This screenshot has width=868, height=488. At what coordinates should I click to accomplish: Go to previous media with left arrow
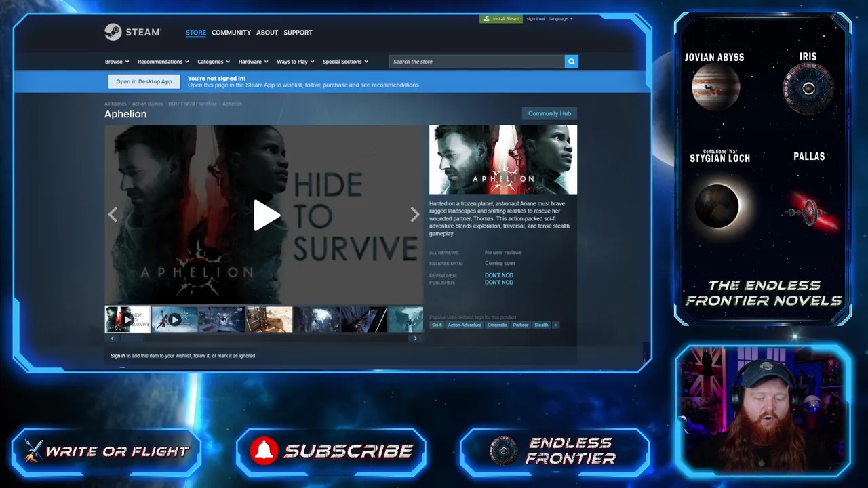click(x=113, y=215)
